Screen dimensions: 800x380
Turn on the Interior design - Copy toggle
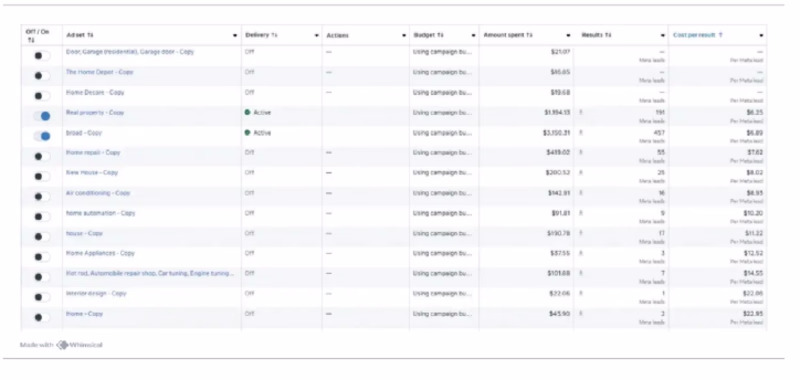[42, 297]
